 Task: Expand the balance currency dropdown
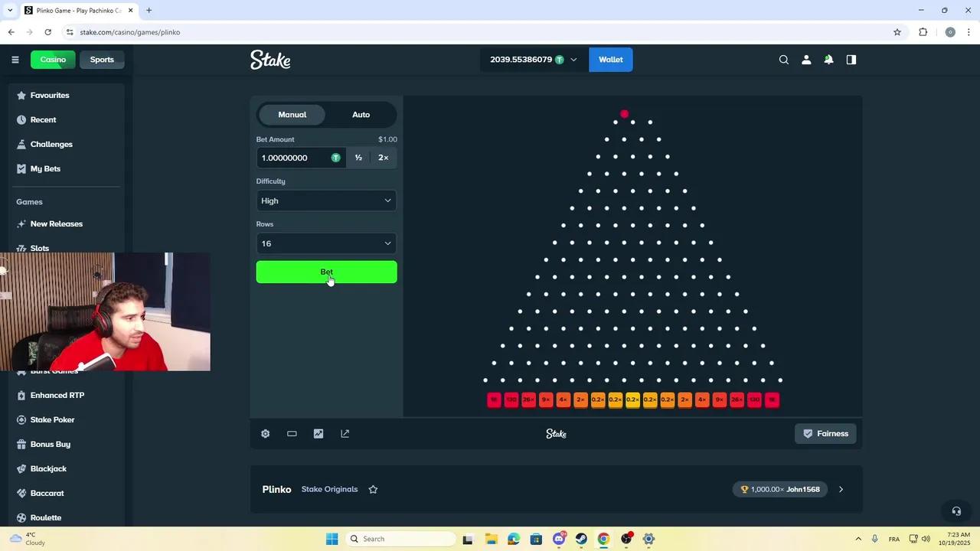pyautogui.click(x=573, y=60)
